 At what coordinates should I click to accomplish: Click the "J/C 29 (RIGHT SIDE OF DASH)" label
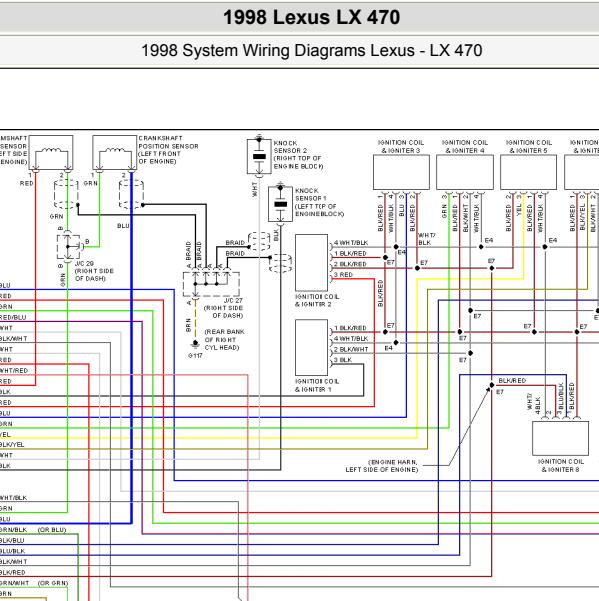[x=94, y=271]
